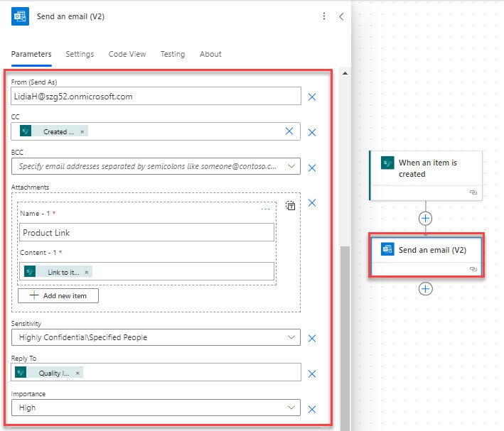Remove the Sensitivity parameter
This screenshot has width=504, height=431.
point(312,339)
